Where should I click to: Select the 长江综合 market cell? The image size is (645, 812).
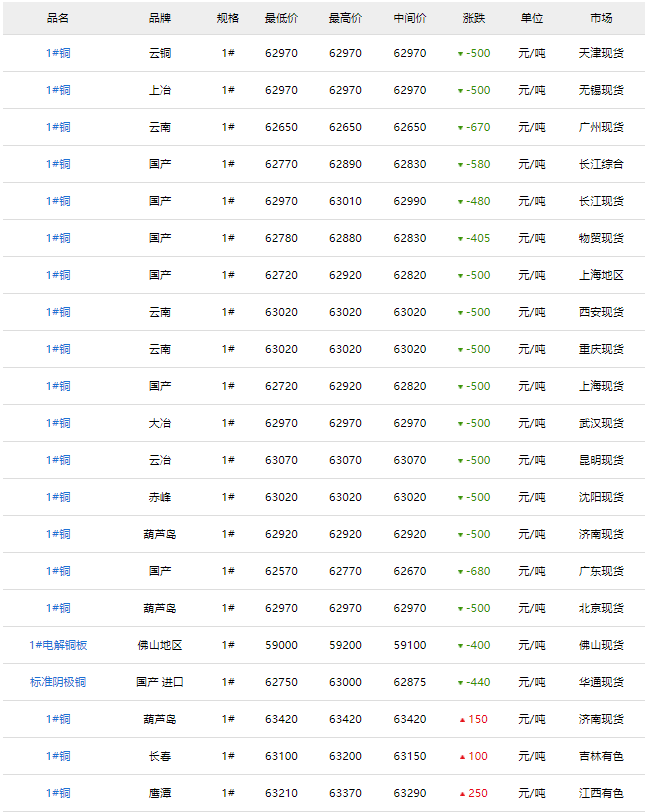pos(601,164)
